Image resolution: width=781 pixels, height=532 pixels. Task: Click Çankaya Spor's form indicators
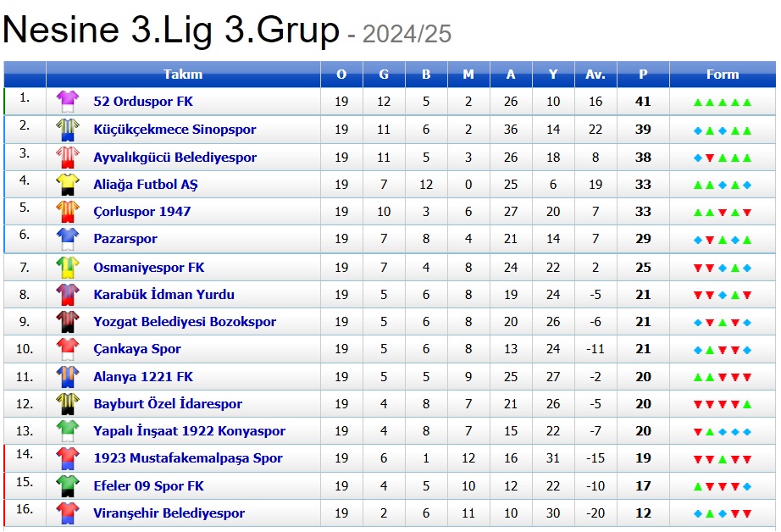[x=723, y=350]
